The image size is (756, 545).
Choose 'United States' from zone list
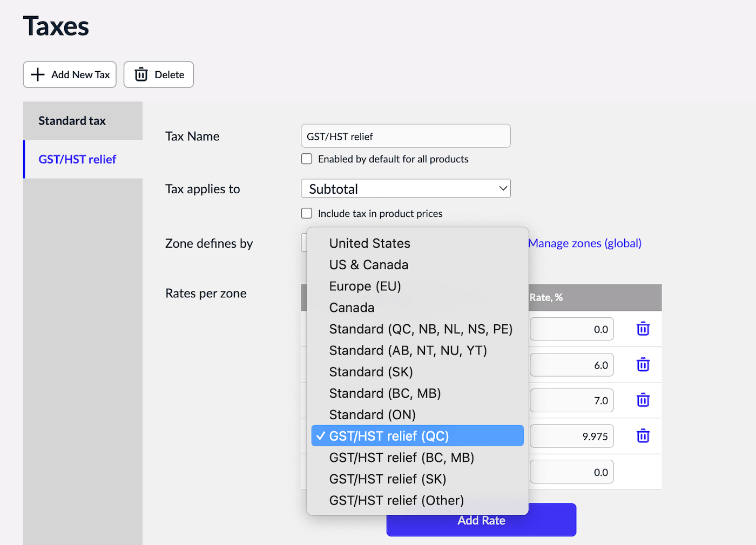click(x=370, y=243)
